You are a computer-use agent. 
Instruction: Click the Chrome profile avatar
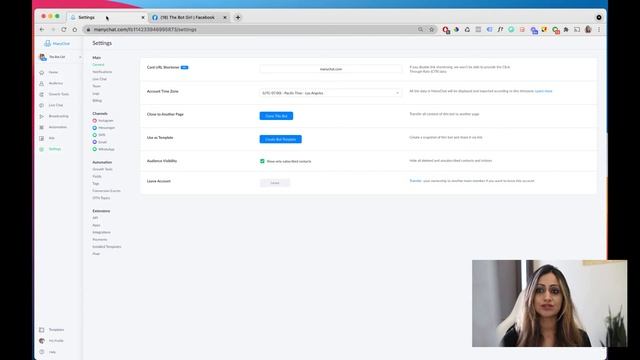(588, 29)
